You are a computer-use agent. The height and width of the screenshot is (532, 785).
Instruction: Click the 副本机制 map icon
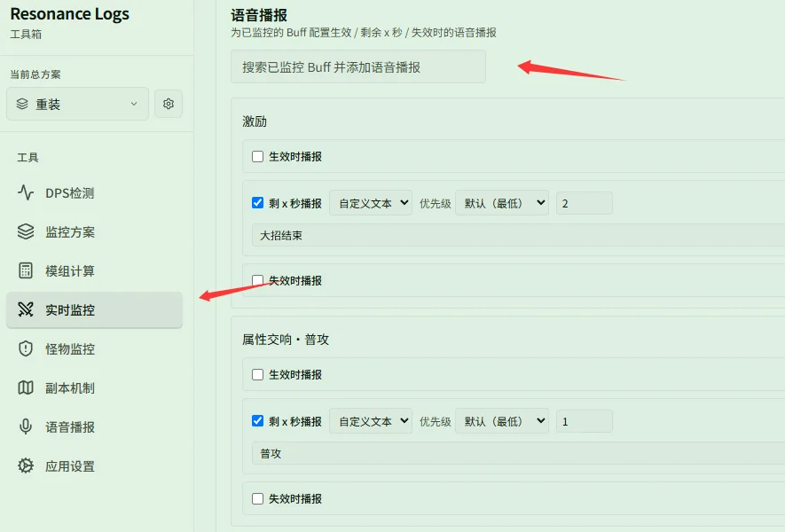(26, 387)
